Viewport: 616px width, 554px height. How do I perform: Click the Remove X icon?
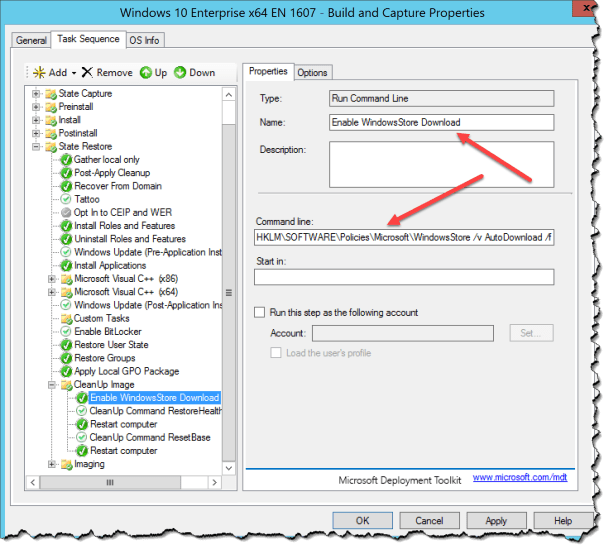tap(87, 73)
